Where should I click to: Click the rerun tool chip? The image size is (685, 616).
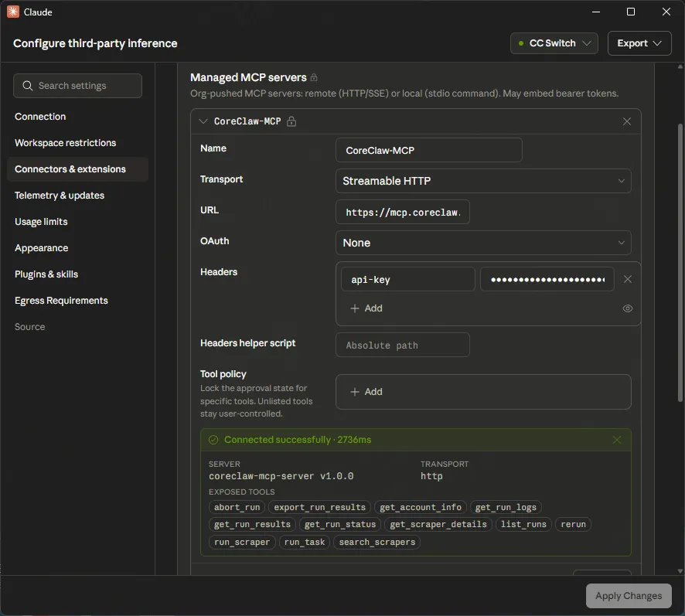coord(573,524)
